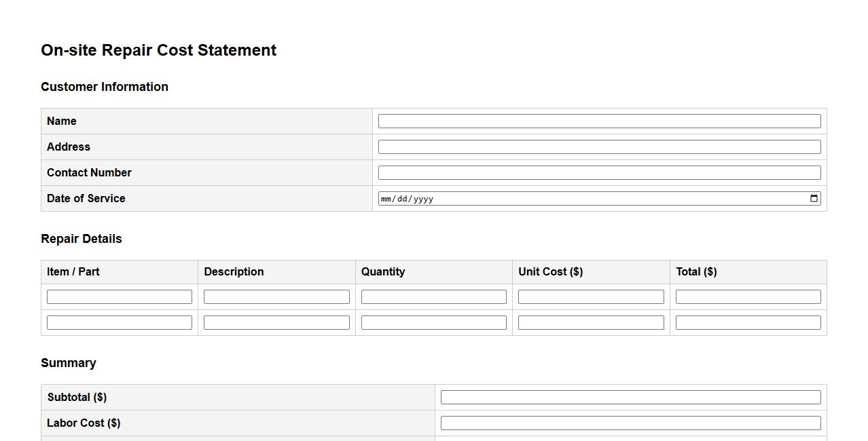Focus second row Total field
Screen dimensions: 868x441
click(748, 323)
